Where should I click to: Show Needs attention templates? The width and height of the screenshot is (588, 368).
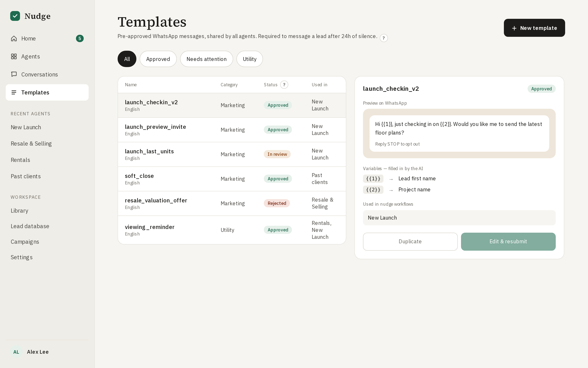(x=207, y=59)
